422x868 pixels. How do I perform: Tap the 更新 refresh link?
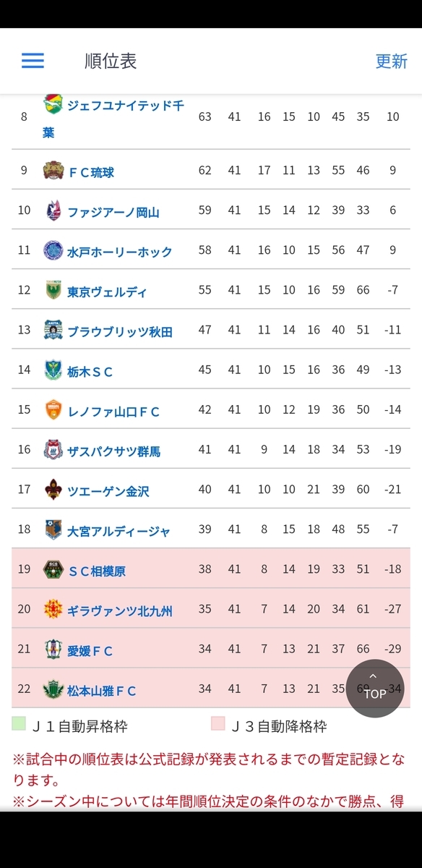(x=392, y=61)
